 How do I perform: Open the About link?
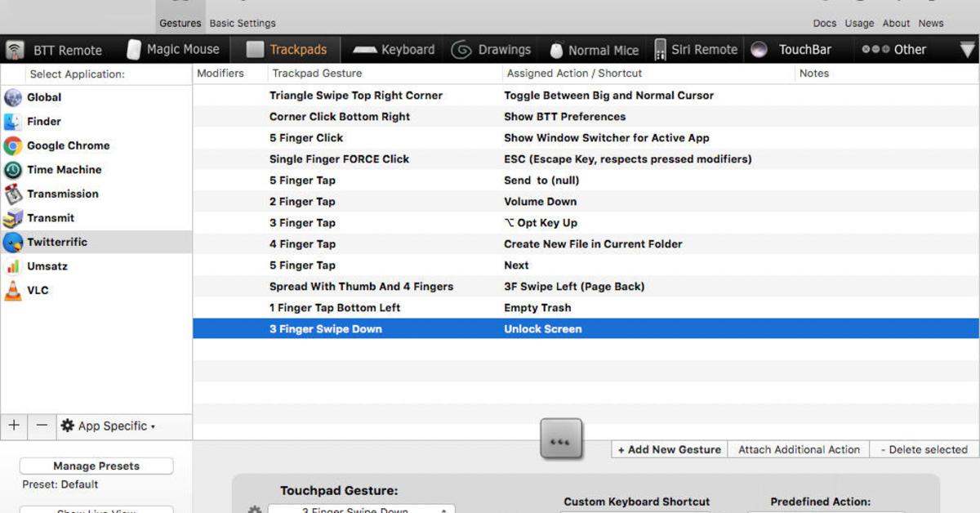[x=896, y=23]
